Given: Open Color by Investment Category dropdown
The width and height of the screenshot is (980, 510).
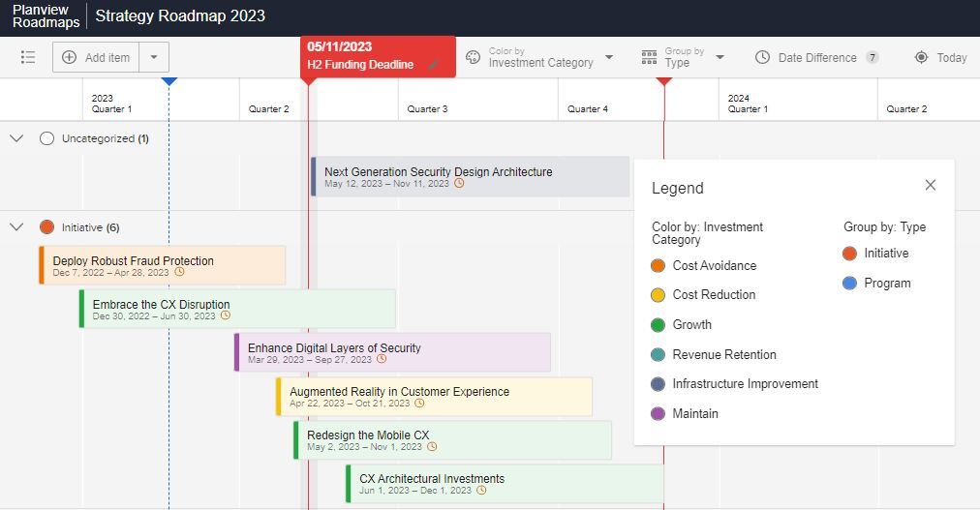Looking at the screenshot, I should [539, 57].
